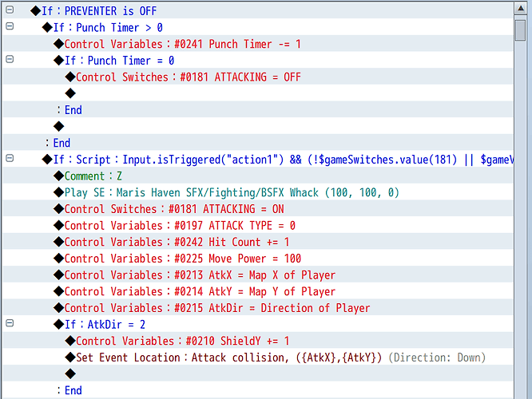Select the 'Play SE : BSFX Whack' line

pos(258,192)
